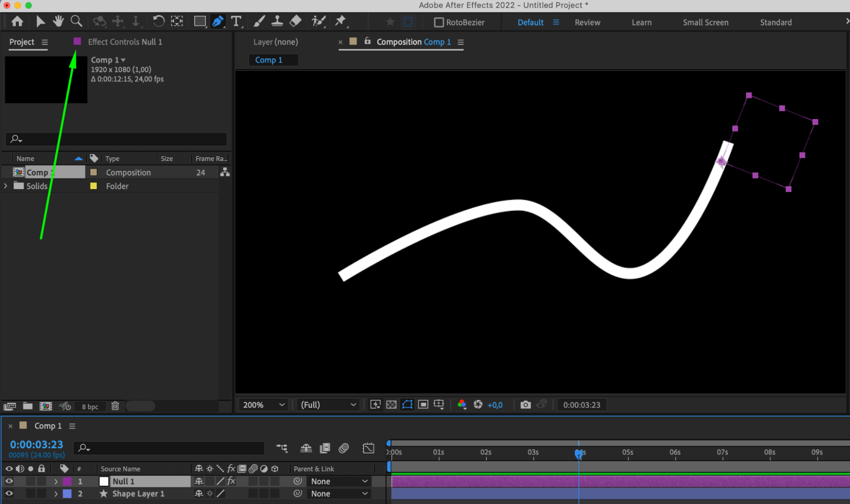850x504 pixels.
Task: Delete selected project item via trash
Action: (x=115, y=406)
